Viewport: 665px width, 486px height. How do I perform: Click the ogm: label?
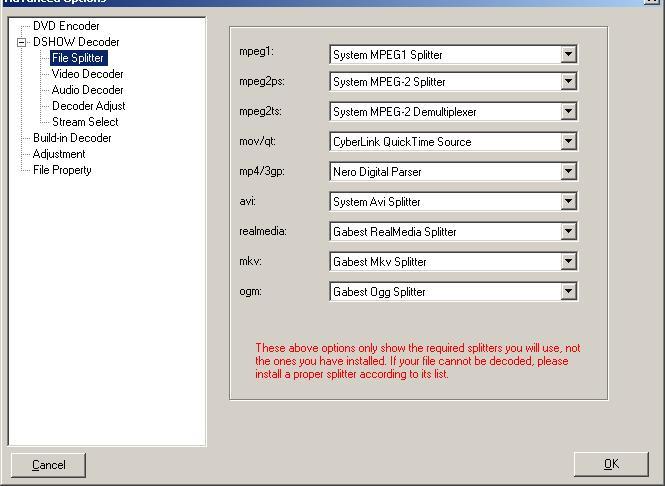250,292
